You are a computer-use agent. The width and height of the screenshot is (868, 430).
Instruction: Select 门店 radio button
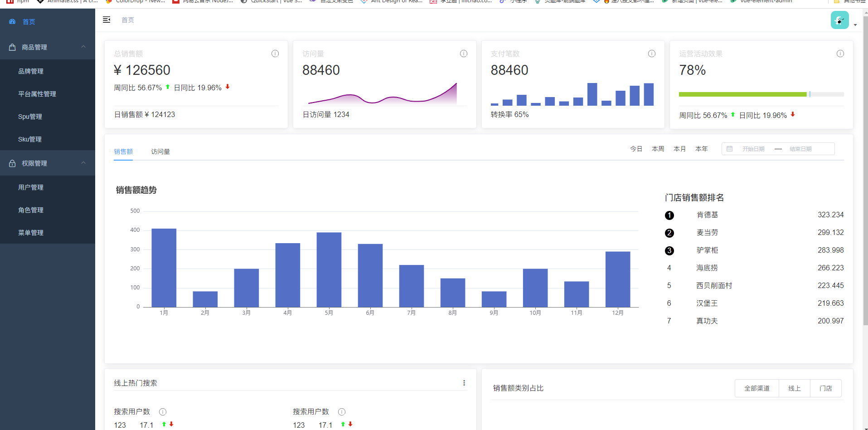826,388
